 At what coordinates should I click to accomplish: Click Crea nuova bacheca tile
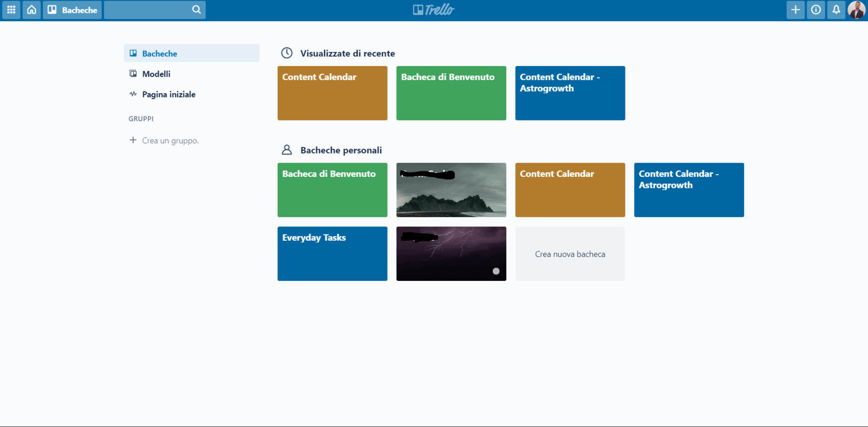pyautogui.click(x=570, y=253)
